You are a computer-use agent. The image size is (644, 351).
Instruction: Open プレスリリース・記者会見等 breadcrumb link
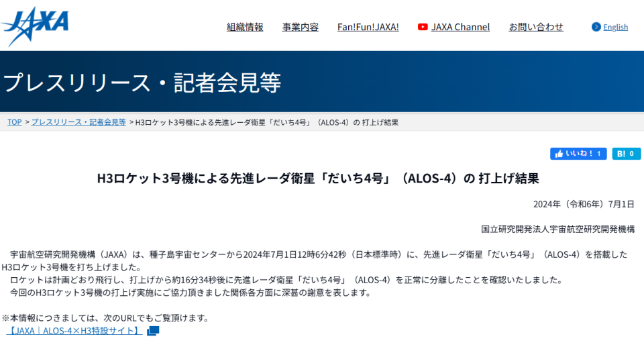pos(78,122)
